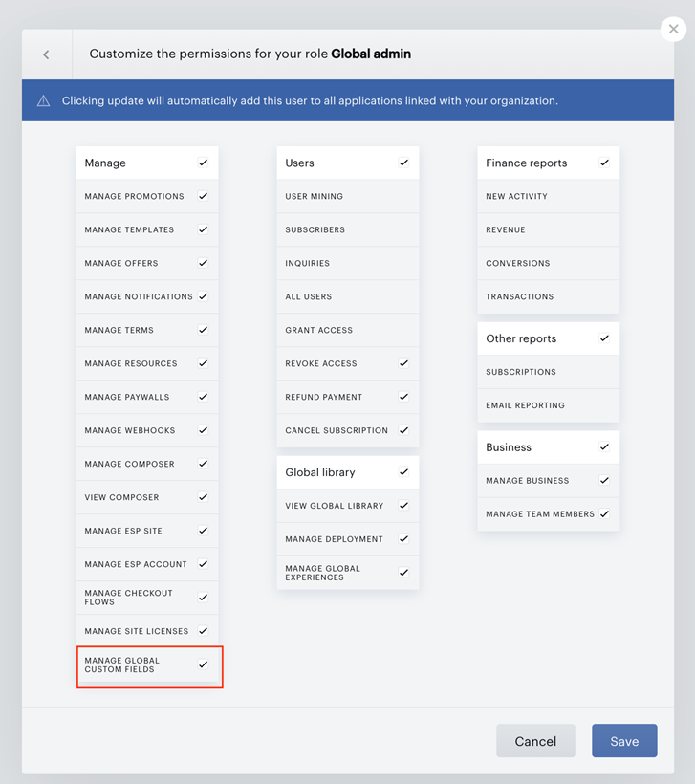
Task: Toggle Refund Payment checkbox
Action: tap(403, 397)
